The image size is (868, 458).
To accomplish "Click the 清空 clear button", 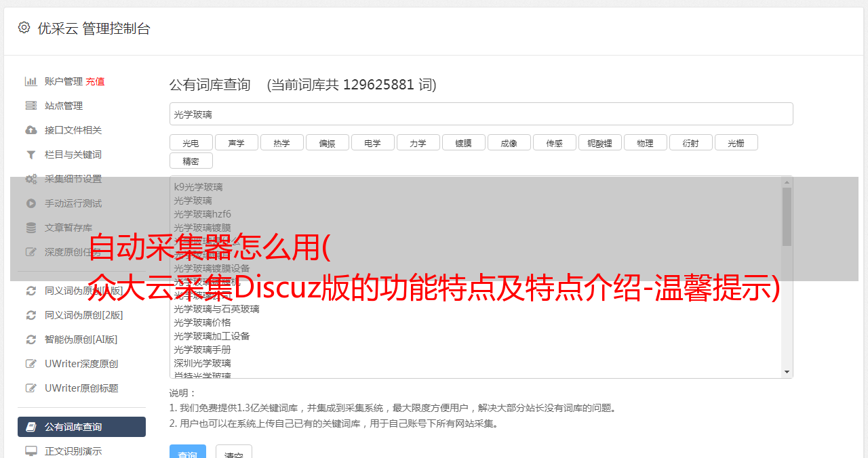I will tap(234, 453).
